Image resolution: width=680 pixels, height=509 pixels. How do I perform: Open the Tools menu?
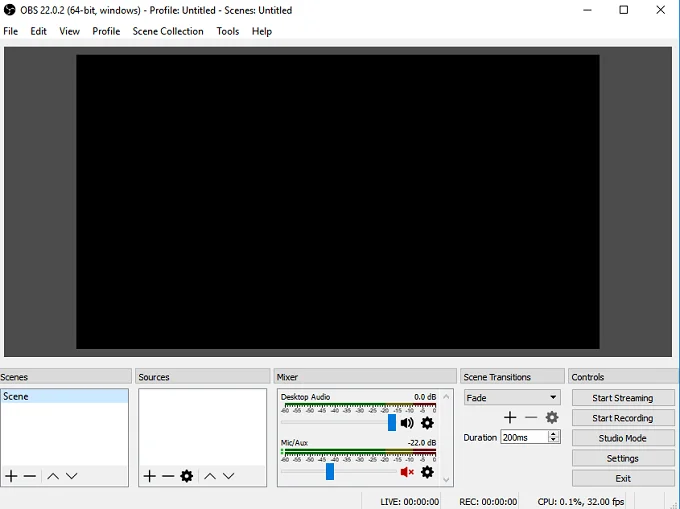tap(228, 31)
